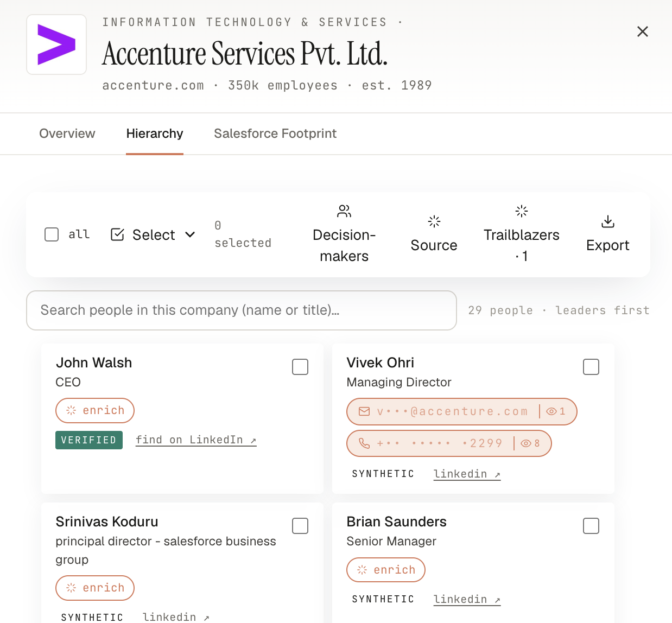Click the phone icon in Vivek Ohri's card

coord(364,443)
